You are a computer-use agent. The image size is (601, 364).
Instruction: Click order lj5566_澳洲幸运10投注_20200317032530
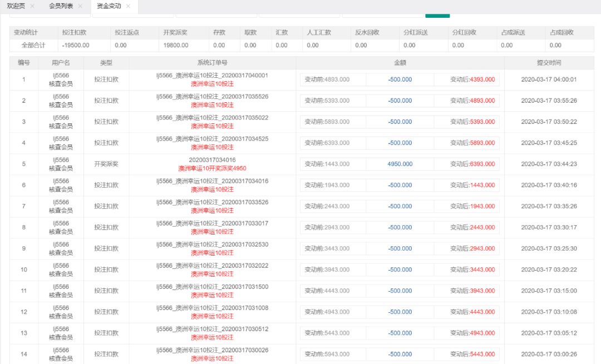click(x=213, y=244)
